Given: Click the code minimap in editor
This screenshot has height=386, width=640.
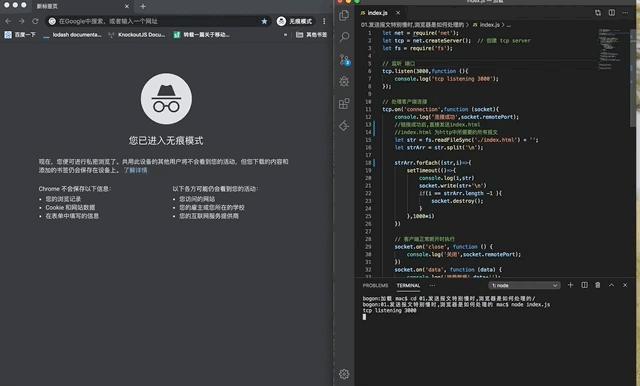Looking at the screenshot, I should pos(610,49).
